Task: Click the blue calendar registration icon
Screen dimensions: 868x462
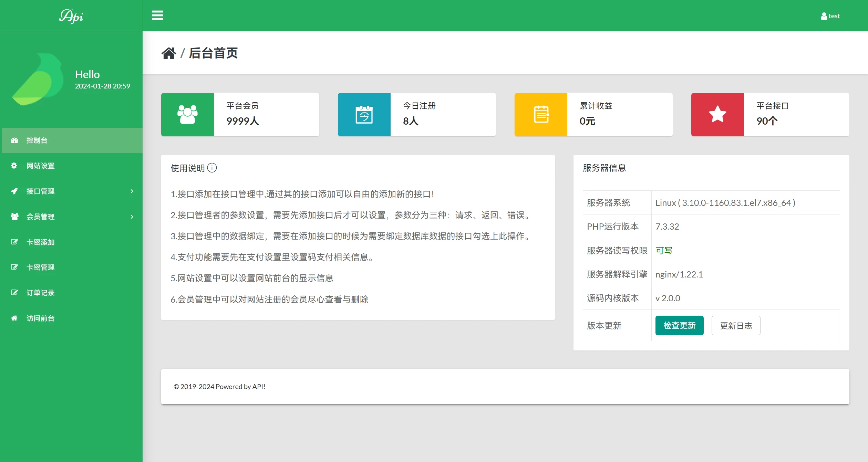Action: pos(364,115)
